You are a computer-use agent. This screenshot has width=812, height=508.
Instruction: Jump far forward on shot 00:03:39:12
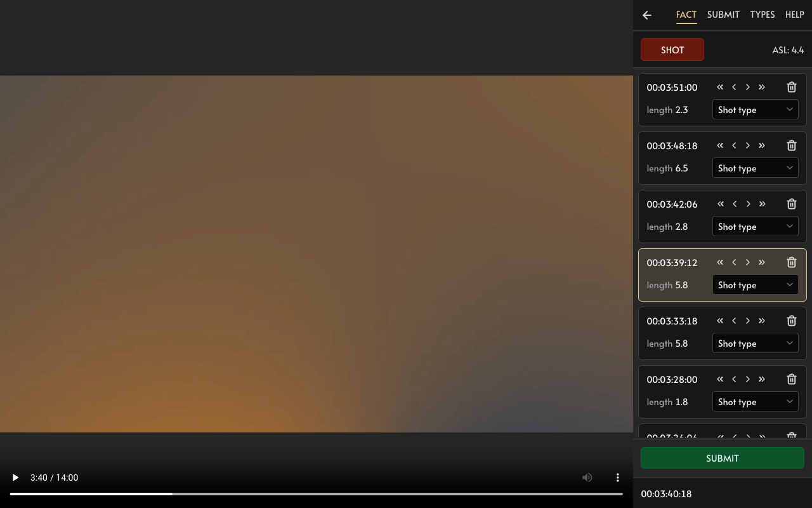click(x=762, y=262)
